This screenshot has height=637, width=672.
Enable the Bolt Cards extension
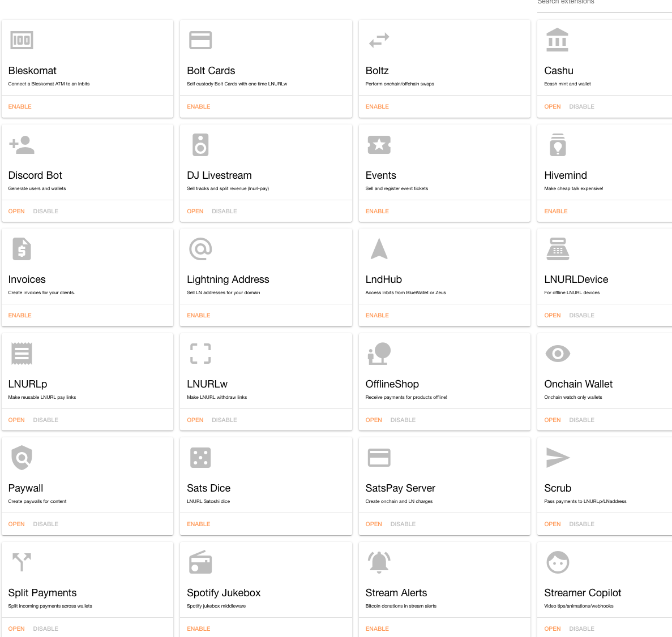[198, 107]
